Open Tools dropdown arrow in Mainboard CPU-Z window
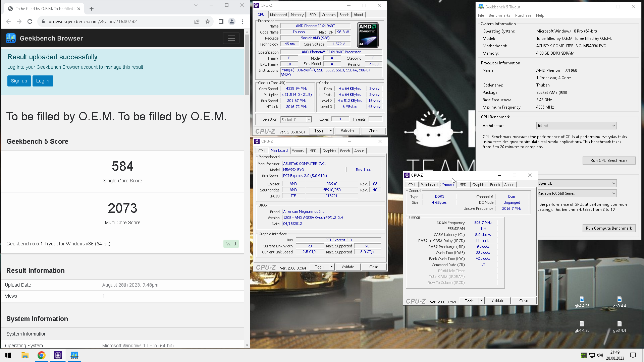Image resolution: width=644 pixels, height=362 pixels. (x=332, y=267)
